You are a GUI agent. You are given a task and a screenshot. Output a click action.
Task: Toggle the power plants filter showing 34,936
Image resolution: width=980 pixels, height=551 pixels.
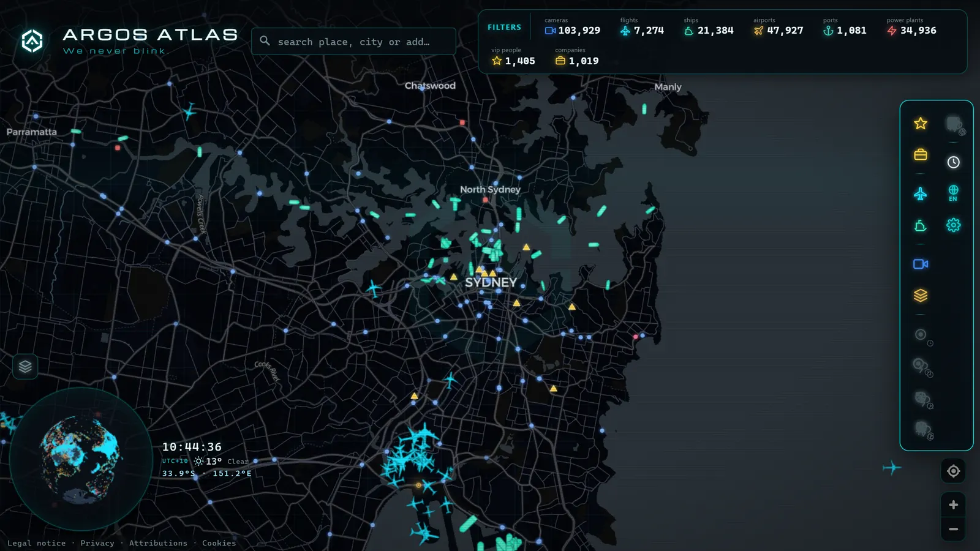click(911, 27)
